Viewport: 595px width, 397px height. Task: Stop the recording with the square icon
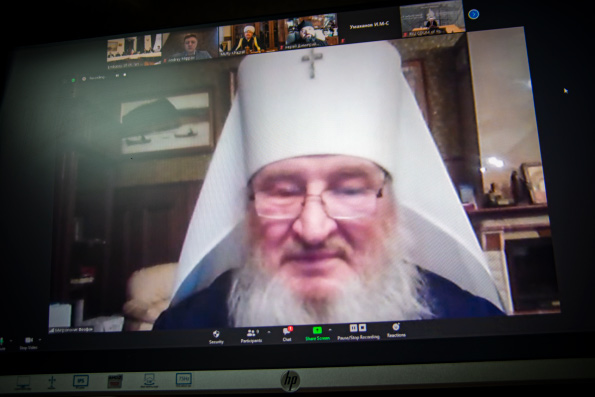(362, 327)
